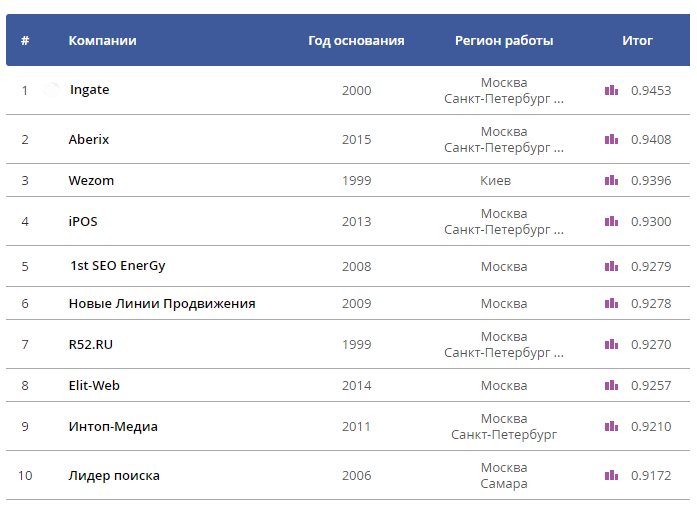Sort by the Итог column header
697x511 pixels.
(x=637, y=40)
